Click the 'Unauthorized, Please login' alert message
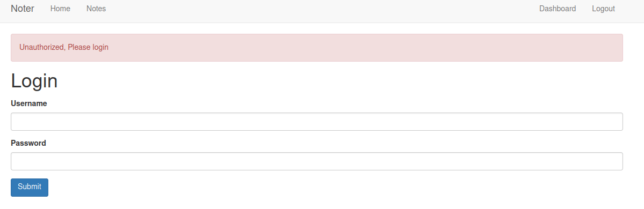 [64, 47]
